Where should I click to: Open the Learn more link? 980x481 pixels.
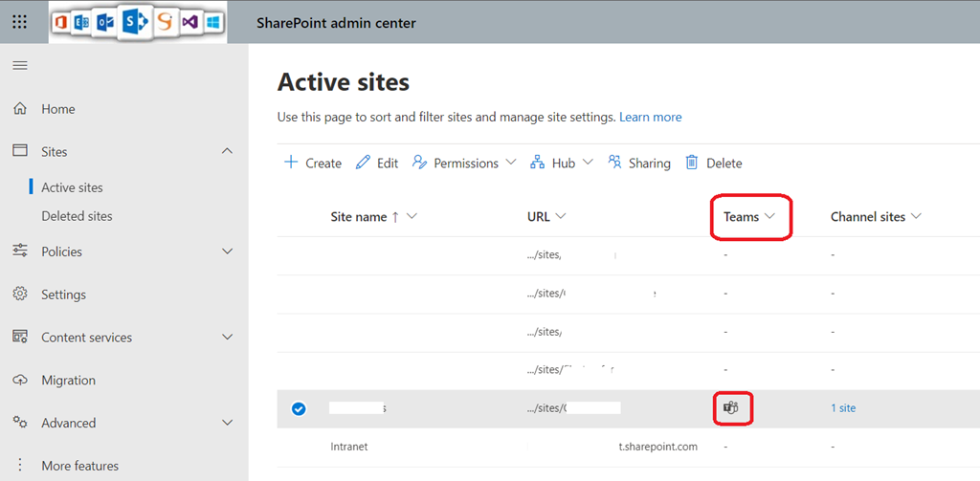coord(651,117)
